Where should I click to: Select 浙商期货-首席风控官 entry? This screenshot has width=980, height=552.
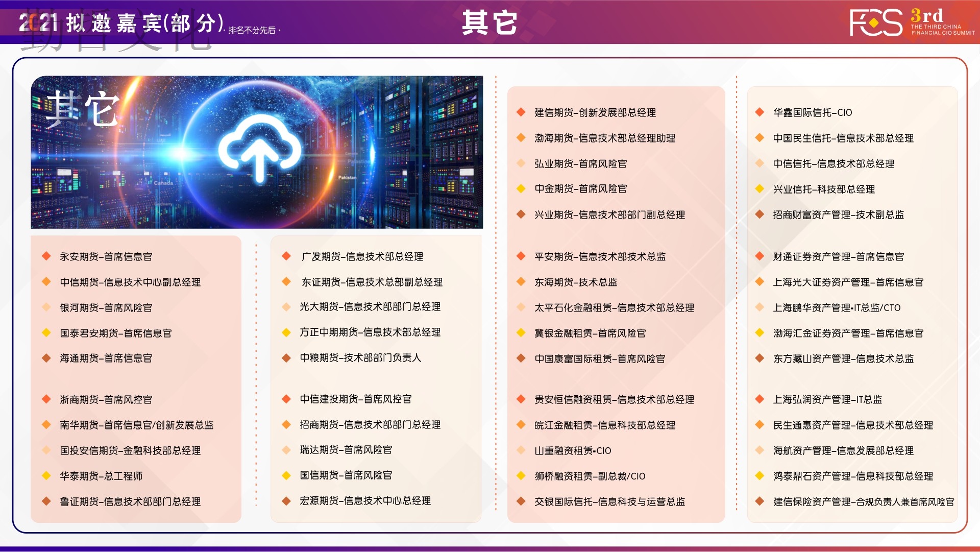coord(106,399)
